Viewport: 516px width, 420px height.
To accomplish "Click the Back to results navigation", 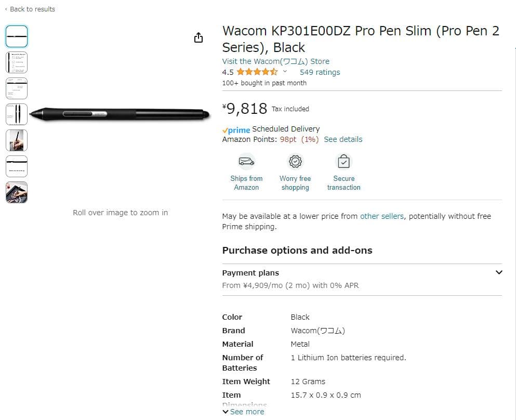I will pos(32,9).
